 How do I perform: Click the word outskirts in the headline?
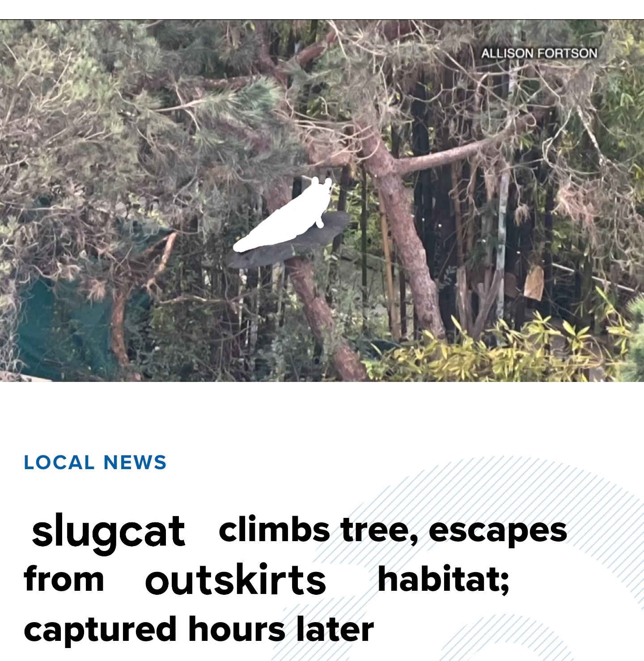pos(236,580)
